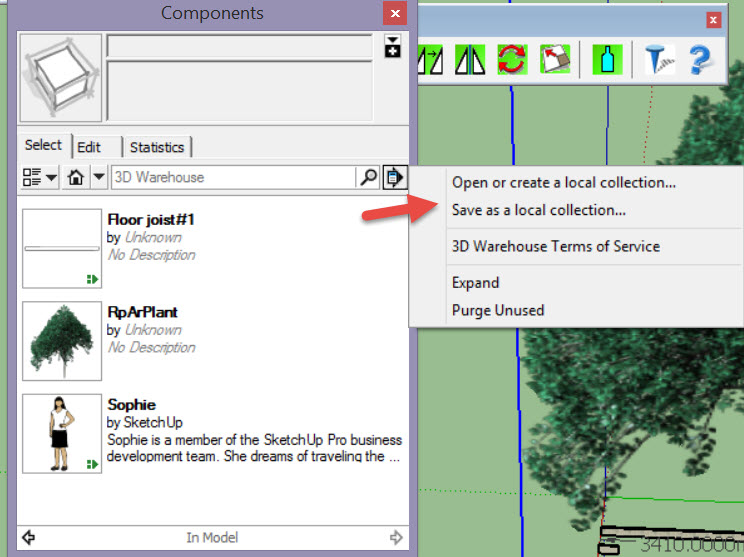Click the red circular arrows refresh icon
744x557 pixels.
(512, 59)
